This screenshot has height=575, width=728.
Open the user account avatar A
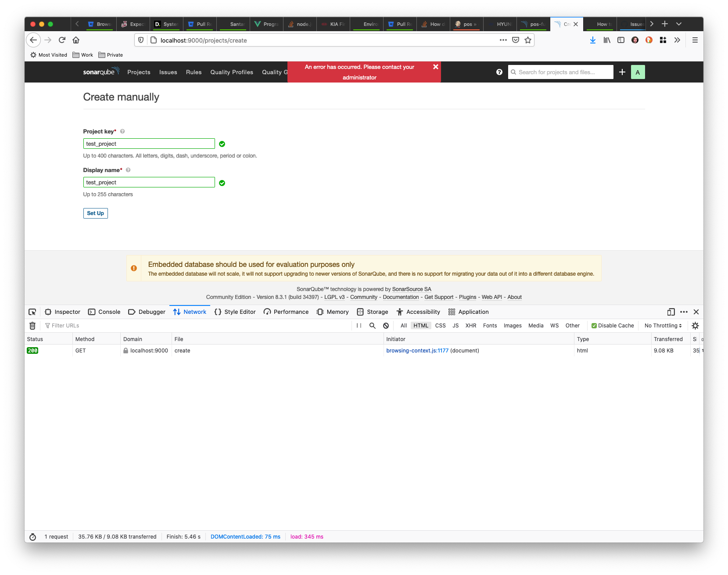pyautogui.click(x=638, y=72)
